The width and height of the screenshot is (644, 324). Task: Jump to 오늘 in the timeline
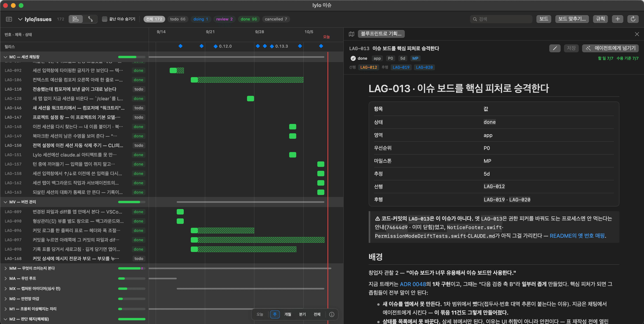260,314
